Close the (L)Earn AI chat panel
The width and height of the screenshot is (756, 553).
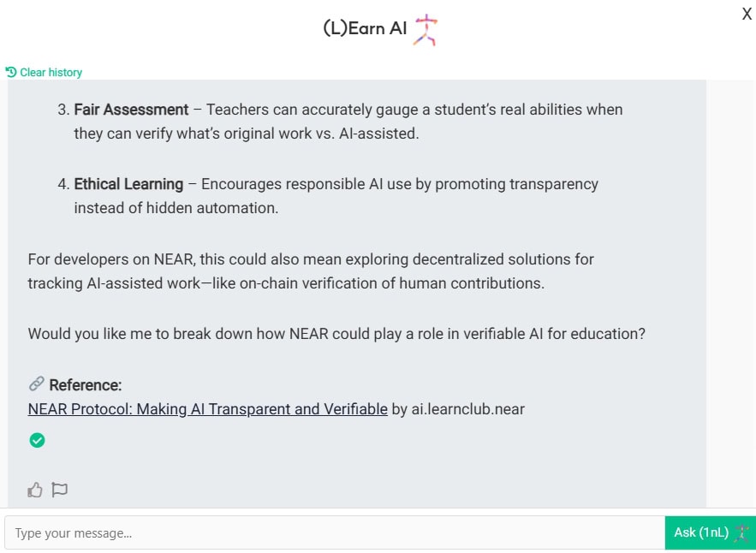pos(747,14)
